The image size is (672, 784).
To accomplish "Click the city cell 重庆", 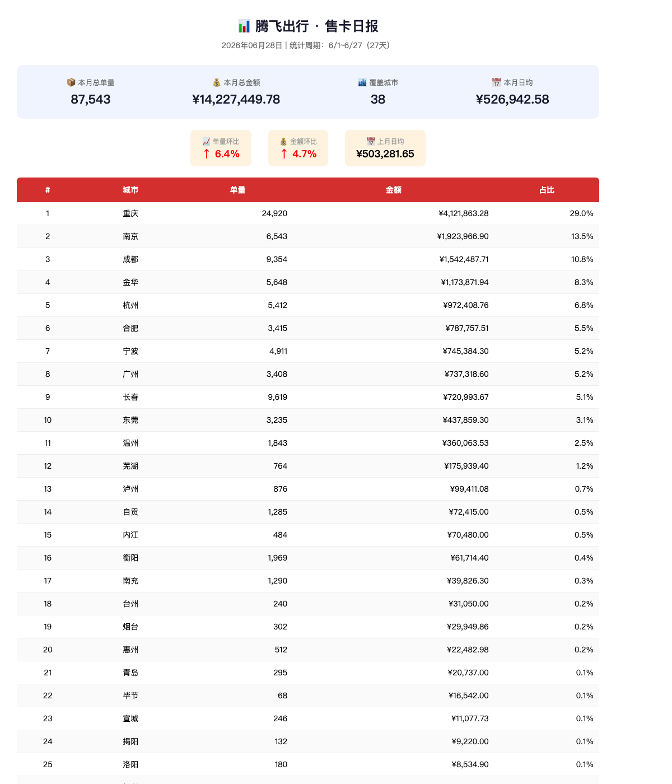I will click(x=130, y=213).
